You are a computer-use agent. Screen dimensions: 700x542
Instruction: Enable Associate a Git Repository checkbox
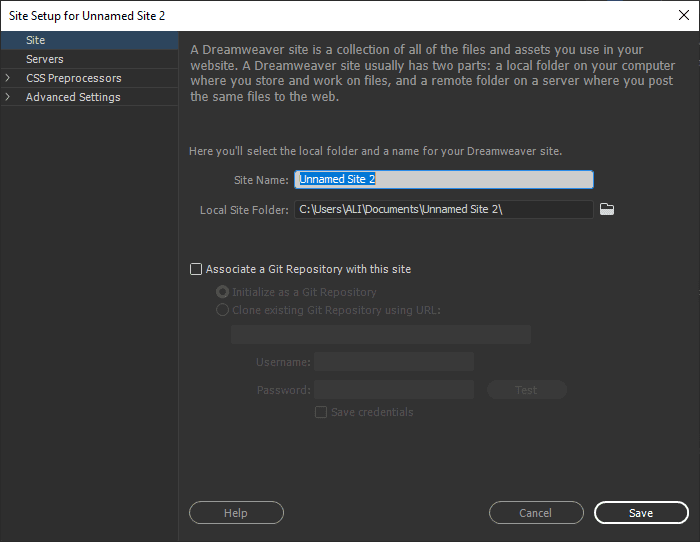(196, 269)
